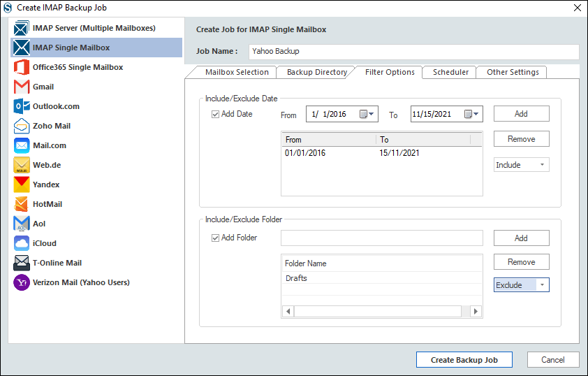Open the Other Settings tab
This screenshot has height=376, width=588.
pyautogui.click(x=513, y=72)
